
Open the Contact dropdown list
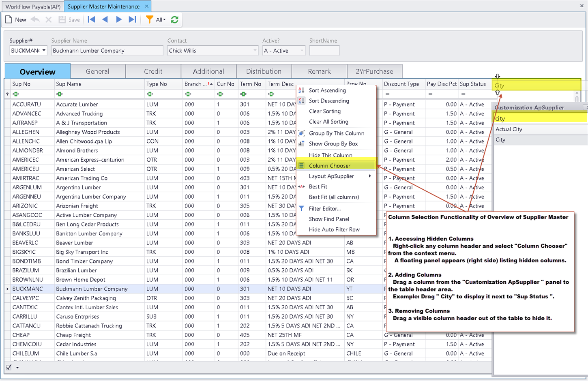255,51
